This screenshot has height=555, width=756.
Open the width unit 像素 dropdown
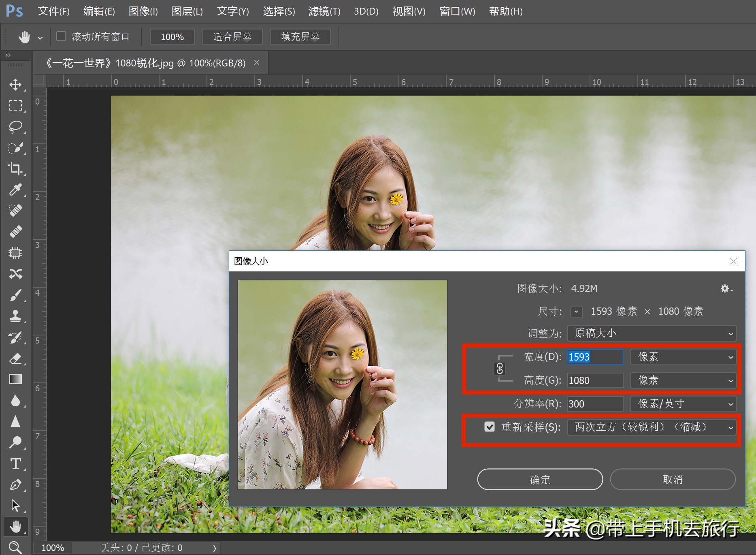(x=683, y=357)
